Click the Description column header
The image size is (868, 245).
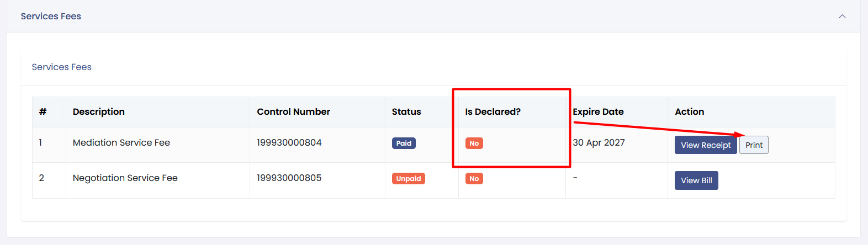[x=99, y=111]
